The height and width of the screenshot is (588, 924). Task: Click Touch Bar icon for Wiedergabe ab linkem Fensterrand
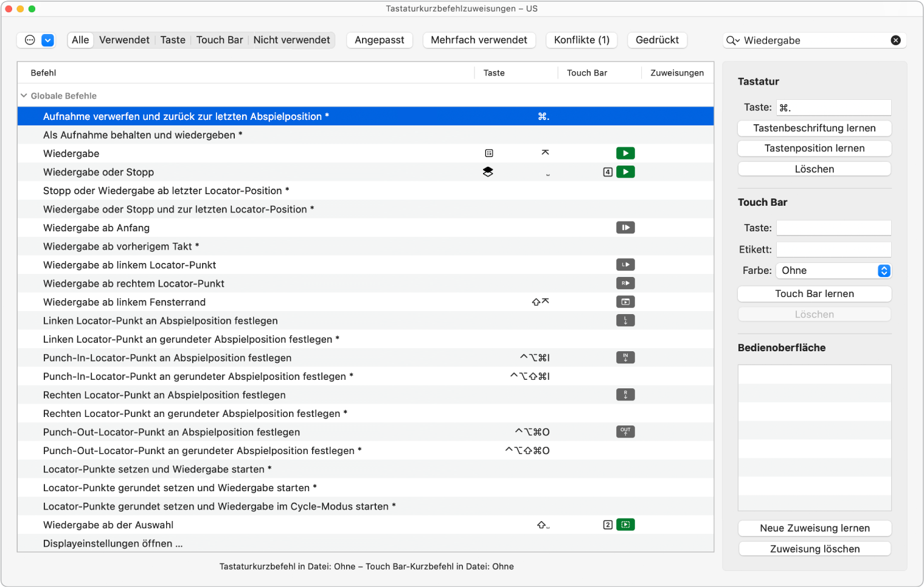pyautogui.click(x=625, y=302)
